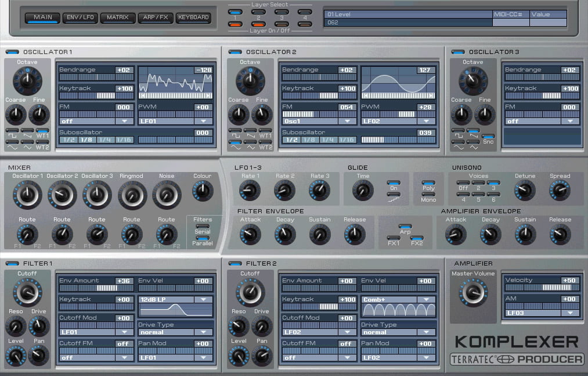Open the AM source LFO3 dropdown
This screenshot has width=588, height=376.
coord(541,313)
